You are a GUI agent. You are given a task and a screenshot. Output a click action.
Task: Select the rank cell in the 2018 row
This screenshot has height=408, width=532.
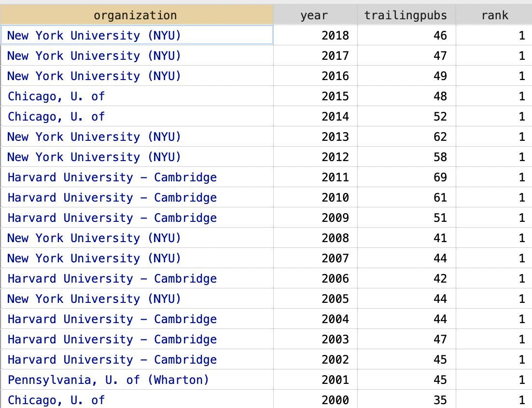(521, 36)
